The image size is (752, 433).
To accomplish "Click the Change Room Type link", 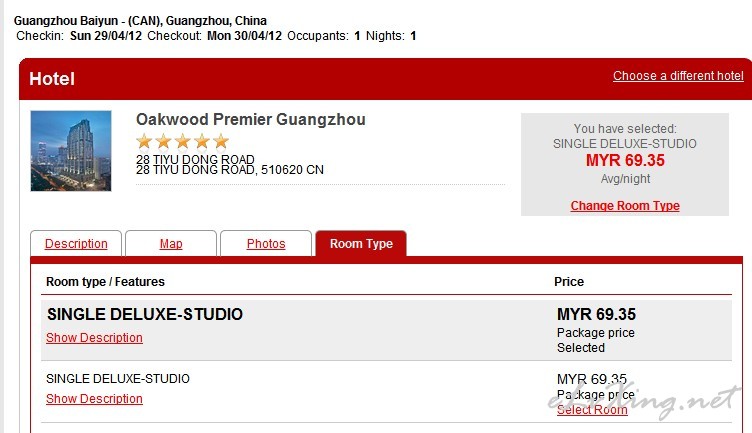I will (625, 206).
